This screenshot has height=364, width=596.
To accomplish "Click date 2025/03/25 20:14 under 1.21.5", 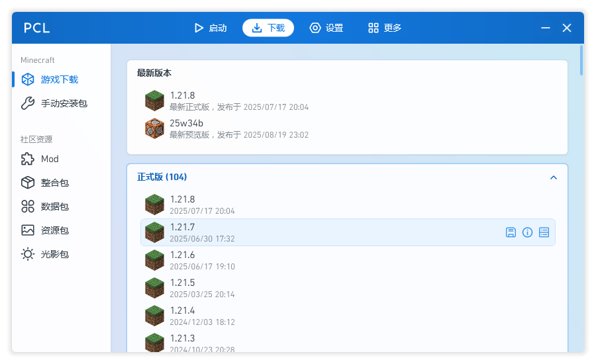I will [202, 294].
